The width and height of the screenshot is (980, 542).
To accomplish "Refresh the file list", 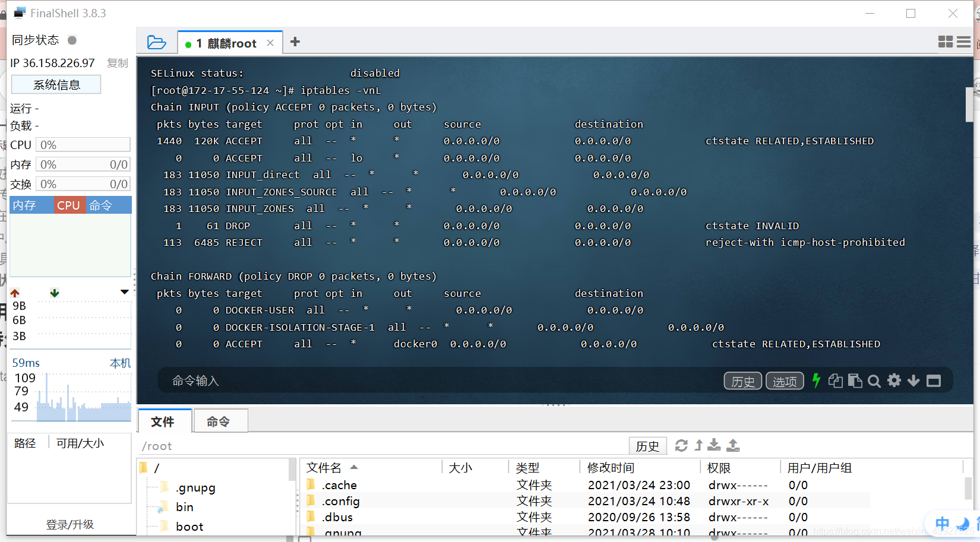I will click(681, 445).
